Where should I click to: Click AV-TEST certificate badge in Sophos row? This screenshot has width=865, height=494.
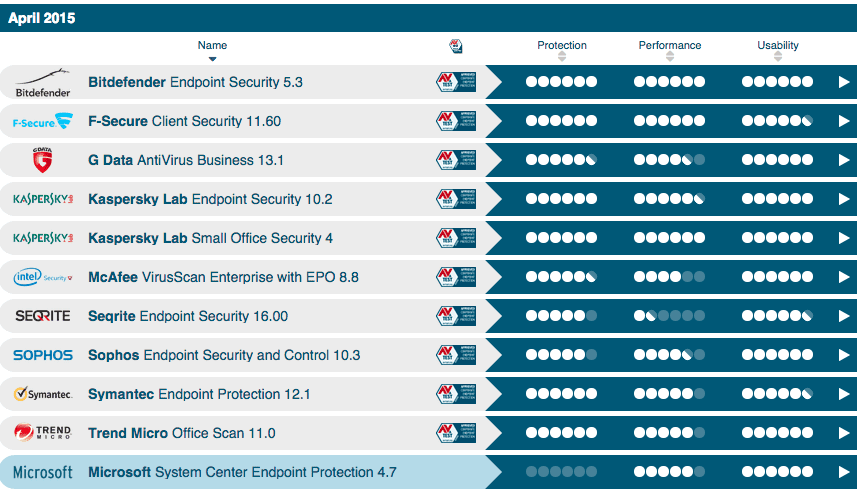[x=456, y=355]
